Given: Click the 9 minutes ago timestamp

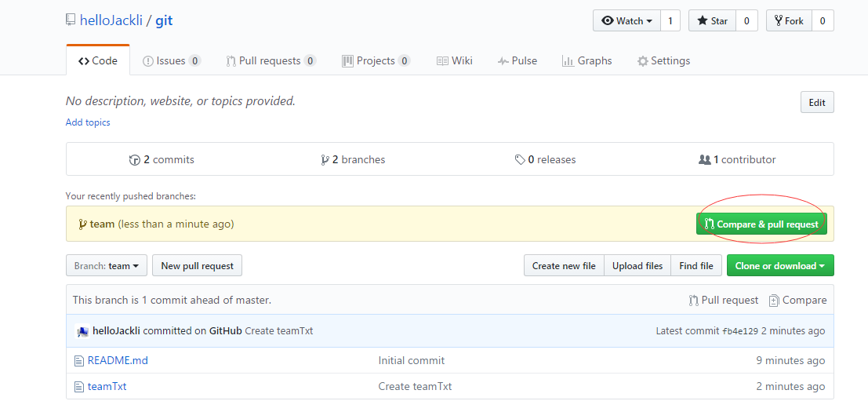Looking at the screenshot, I should coord(790,360).
